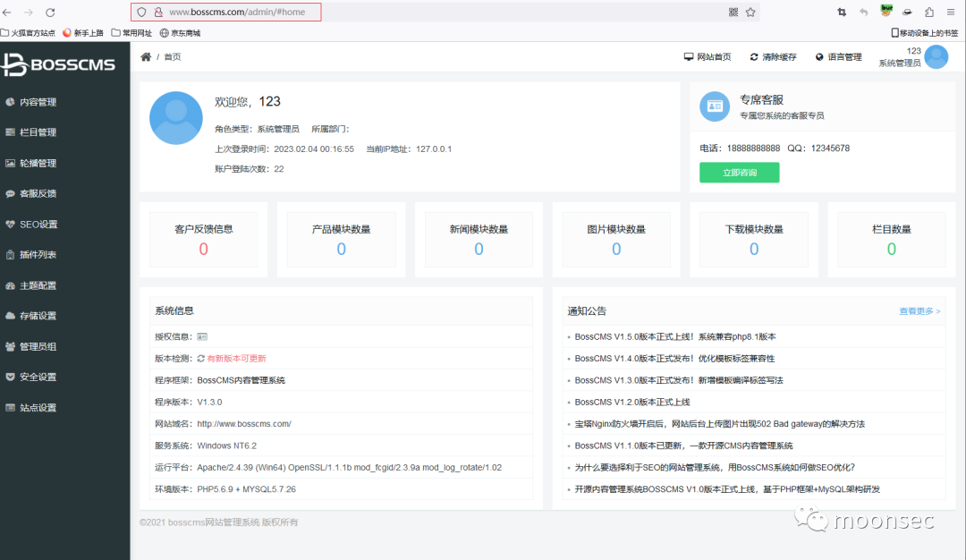Open the browser extensions puzzle icon
Viewport: 966px width, 560px height.
click(x=929, y=13)
